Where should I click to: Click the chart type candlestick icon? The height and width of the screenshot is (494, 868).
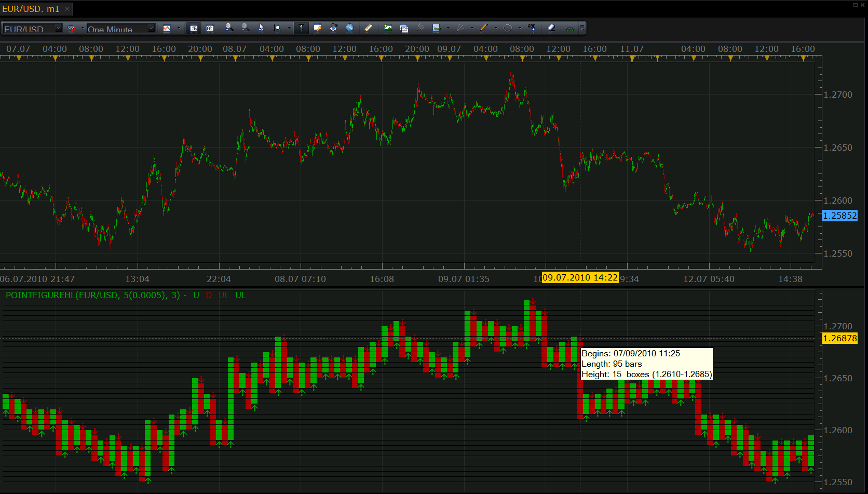(x=167, y=28)
